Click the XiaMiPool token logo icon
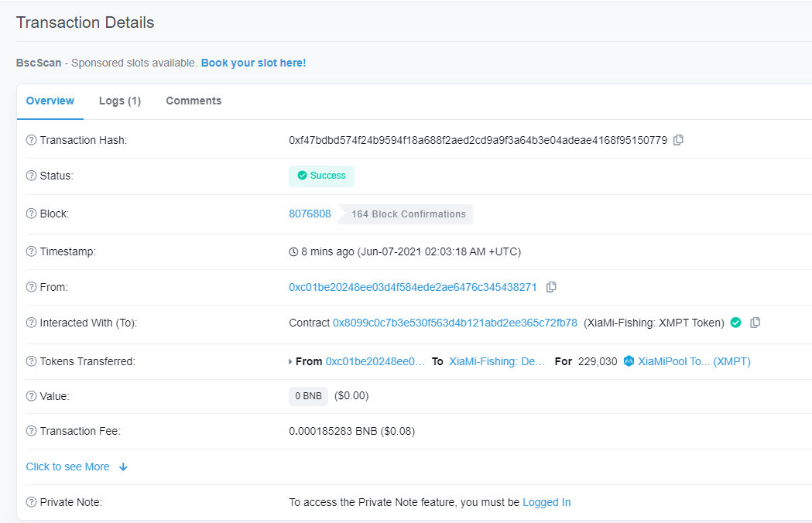The image size is (812, 523). [629, 361]
